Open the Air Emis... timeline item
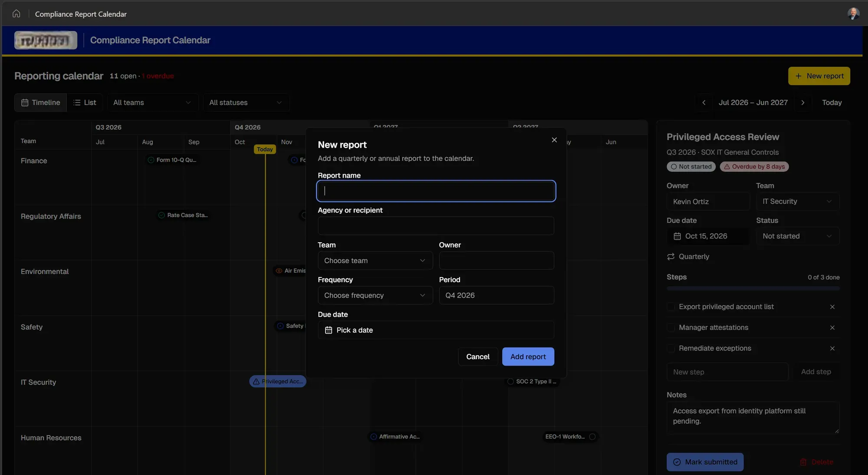The width and height of the screenshot is (868, 475). (290, 271)
